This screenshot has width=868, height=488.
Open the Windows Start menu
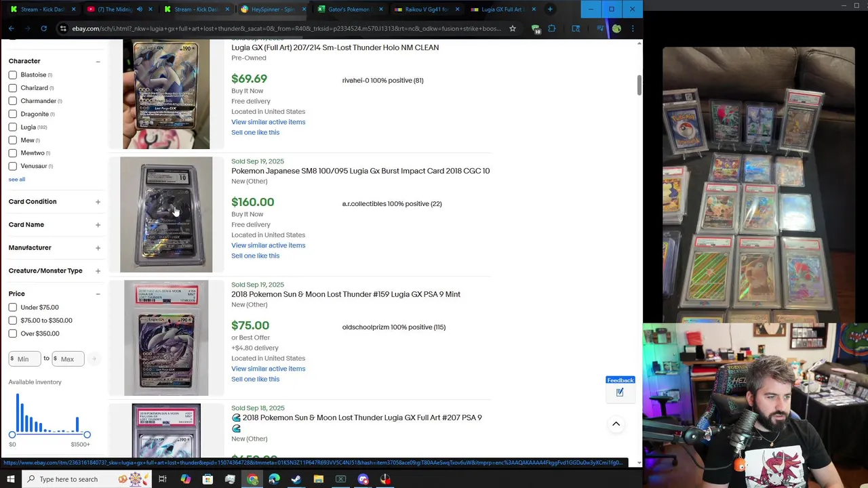coord(10,479)
